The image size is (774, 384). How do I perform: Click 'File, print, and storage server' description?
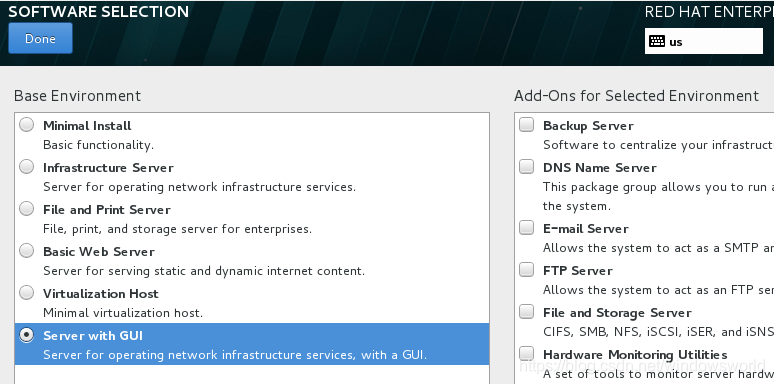(178, 229)
